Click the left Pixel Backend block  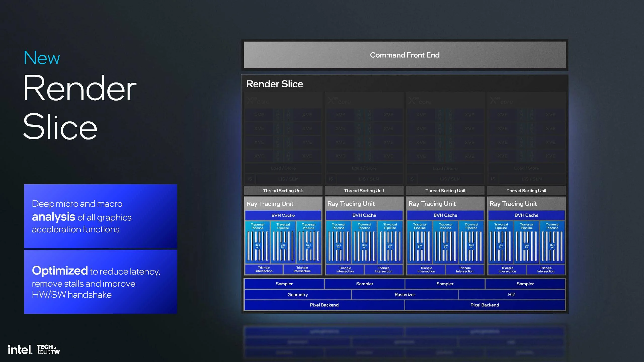tap(324, 305)
